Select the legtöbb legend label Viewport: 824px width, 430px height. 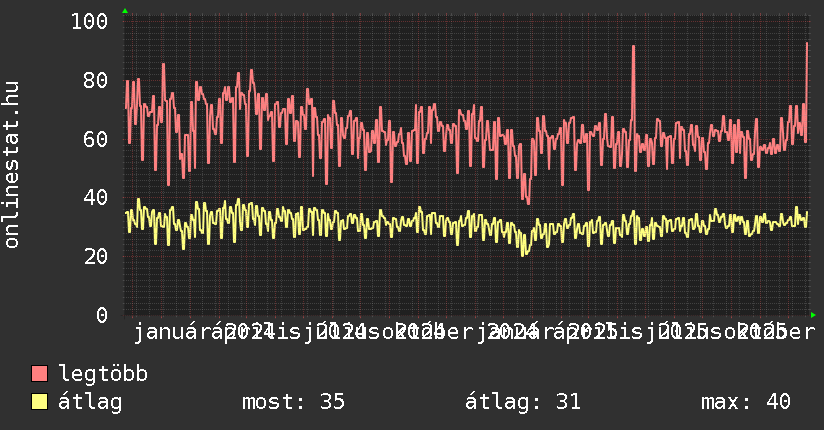103,374
